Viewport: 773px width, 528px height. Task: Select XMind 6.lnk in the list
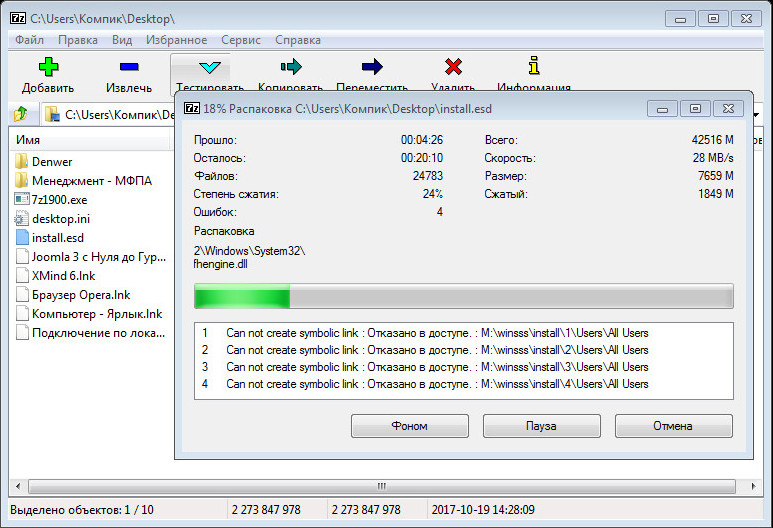coord(64,276)
